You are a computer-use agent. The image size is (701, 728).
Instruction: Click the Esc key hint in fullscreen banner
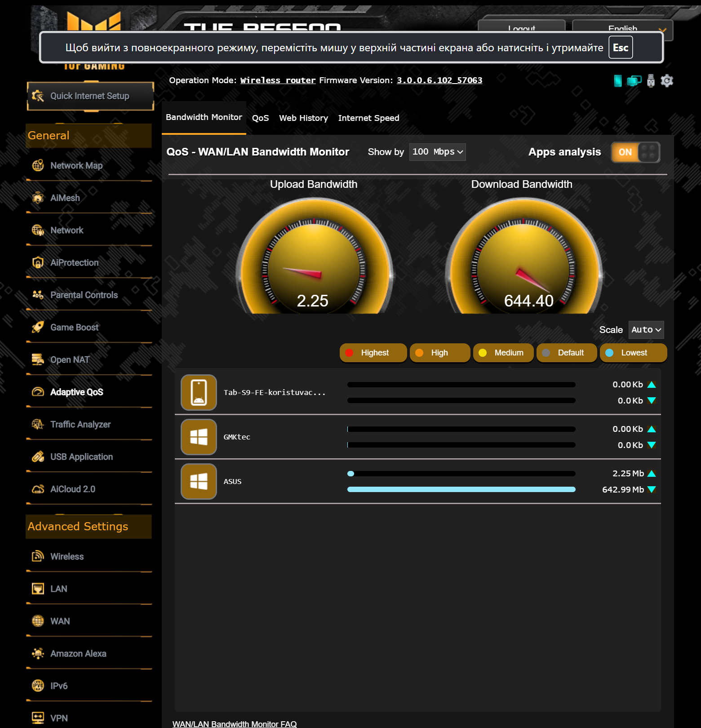click(x=621, y=48)
